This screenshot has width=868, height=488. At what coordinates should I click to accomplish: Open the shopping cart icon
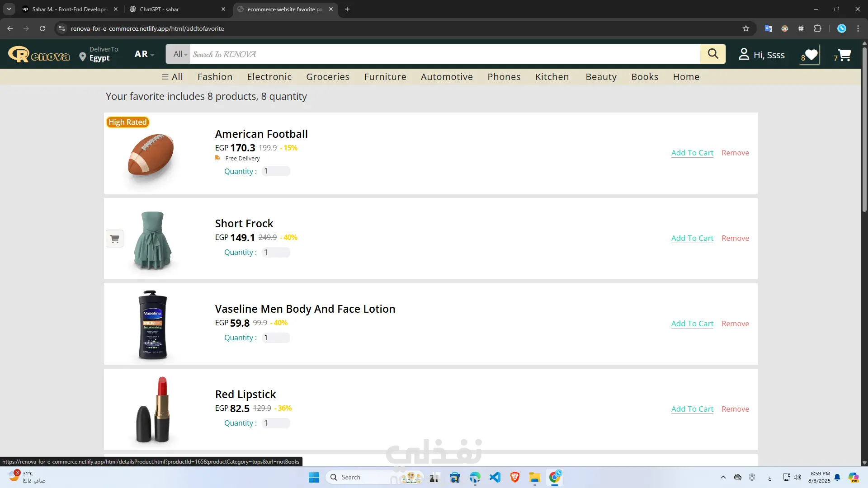(844, 55)
